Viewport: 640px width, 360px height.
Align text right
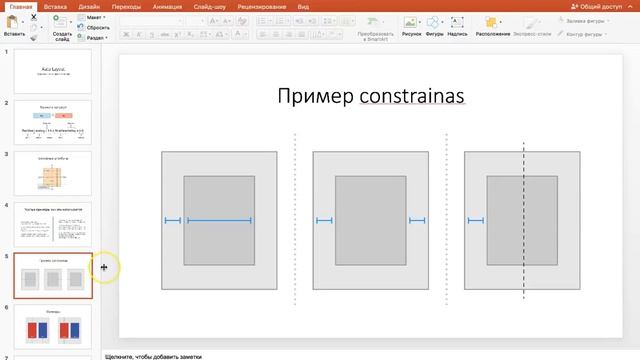(x=289, y=35)
